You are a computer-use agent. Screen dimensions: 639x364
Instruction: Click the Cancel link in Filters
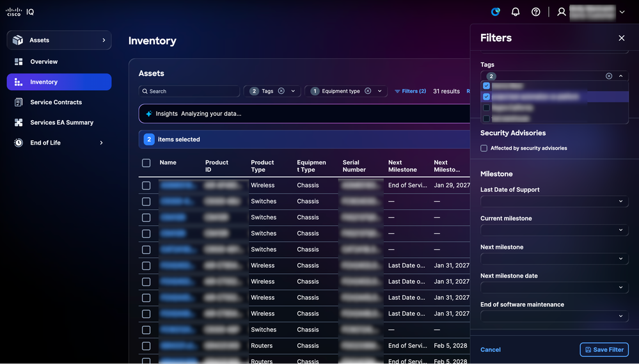490,350
